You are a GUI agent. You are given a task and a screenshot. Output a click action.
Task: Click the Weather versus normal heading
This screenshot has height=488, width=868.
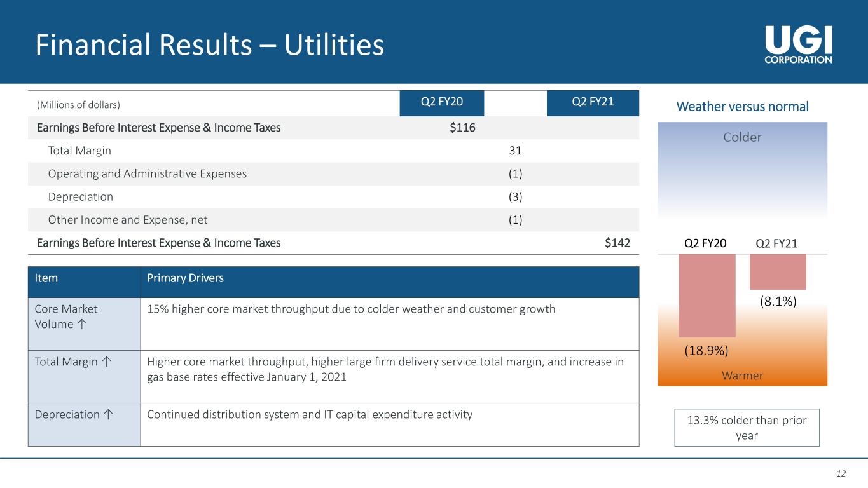click(742, 107)
